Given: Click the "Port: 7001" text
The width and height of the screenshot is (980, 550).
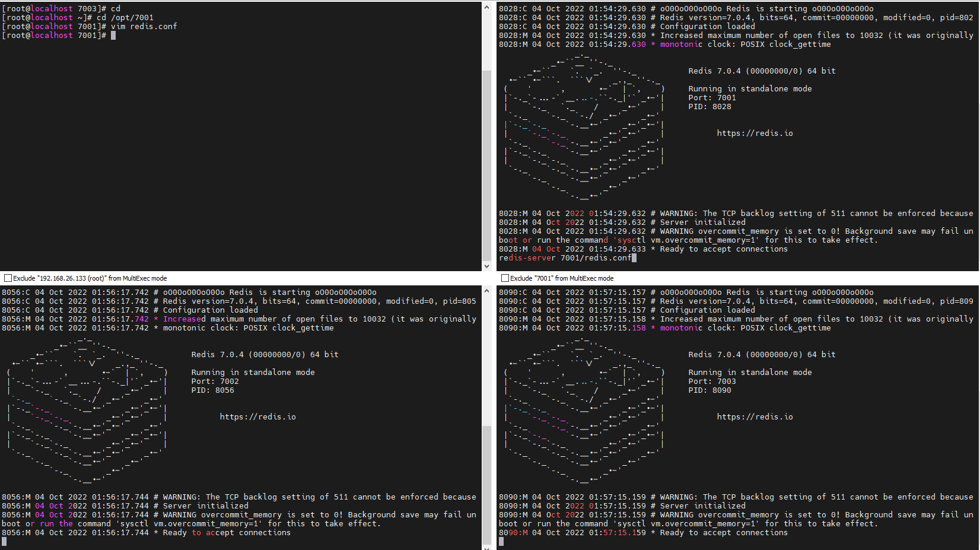Looking at the screenshot, I should pyautogui.click(x=712, y=98).
